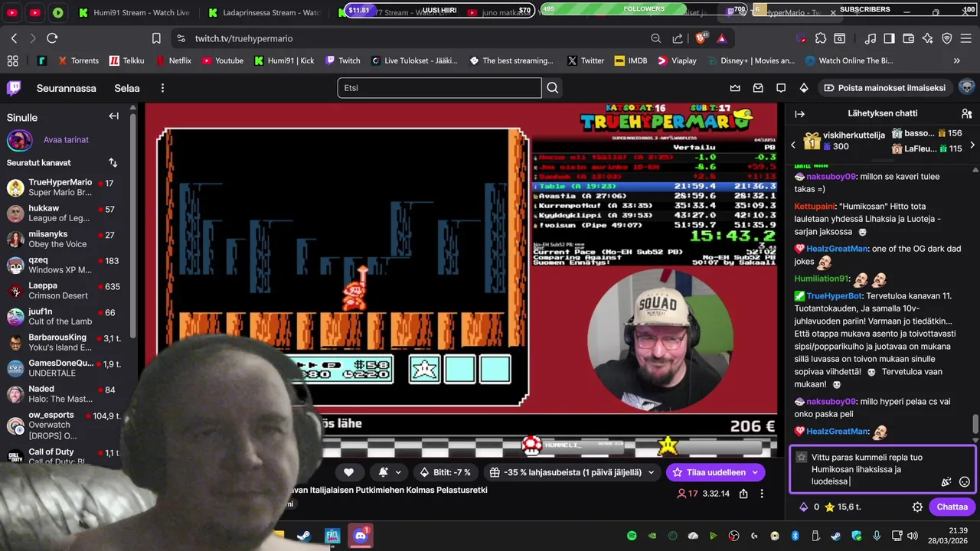Expand the gift subs discount dropdown

pos(651,472)
